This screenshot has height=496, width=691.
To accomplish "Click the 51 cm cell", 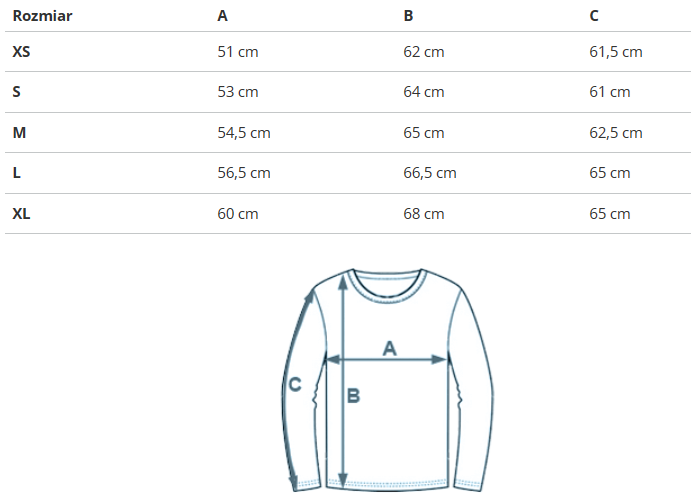I will pyautogui.click(x=238, y=52).
